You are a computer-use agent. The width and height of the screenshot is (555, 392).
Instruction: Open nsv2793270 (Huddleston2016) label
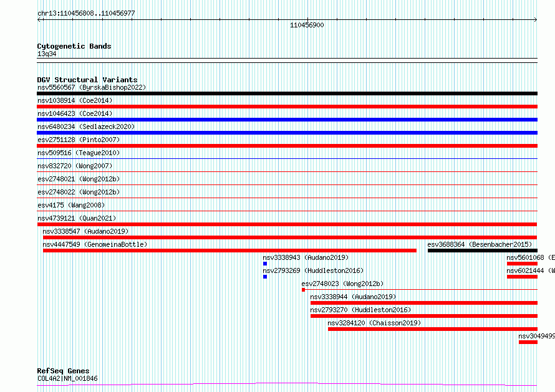click(x=360, y=310)
